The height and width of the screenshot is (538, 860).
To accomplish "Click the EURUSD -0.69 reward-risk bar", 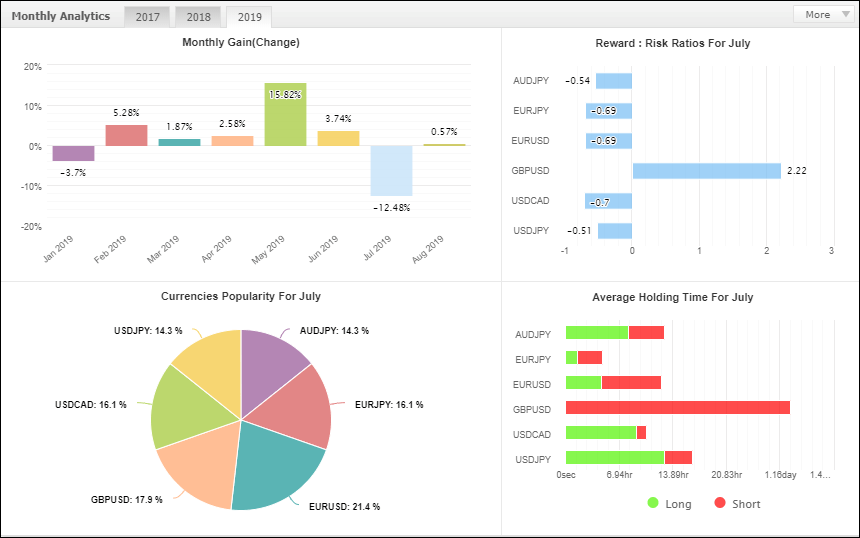I will (609, 141).
